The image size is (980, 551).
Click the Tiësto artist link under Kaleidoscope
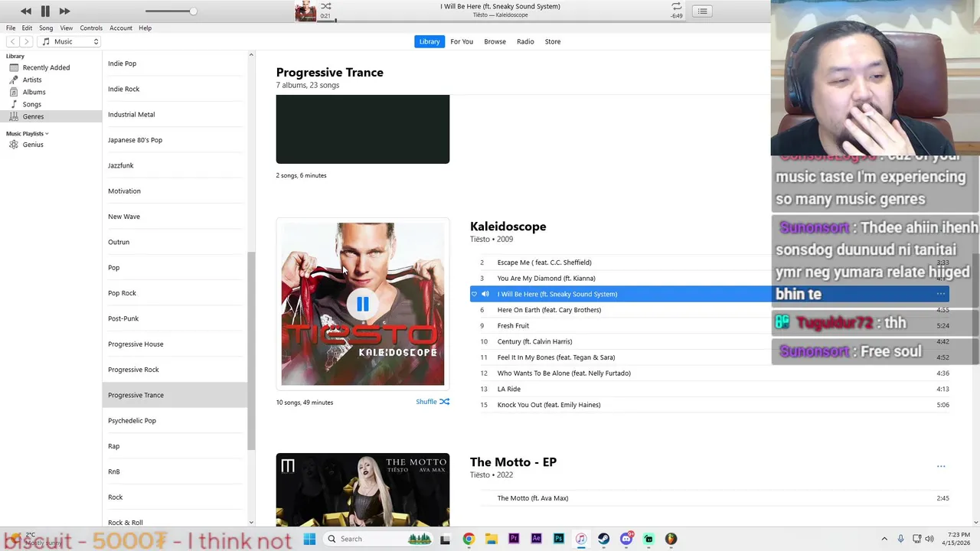[480, 240]
